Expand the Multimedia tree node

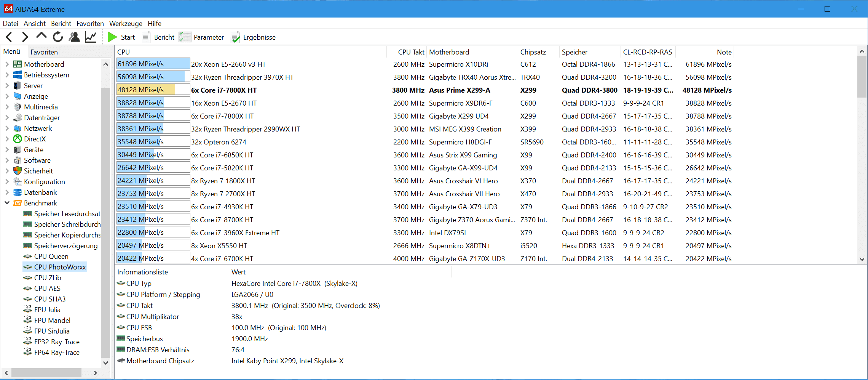click(x=7, y=107)
